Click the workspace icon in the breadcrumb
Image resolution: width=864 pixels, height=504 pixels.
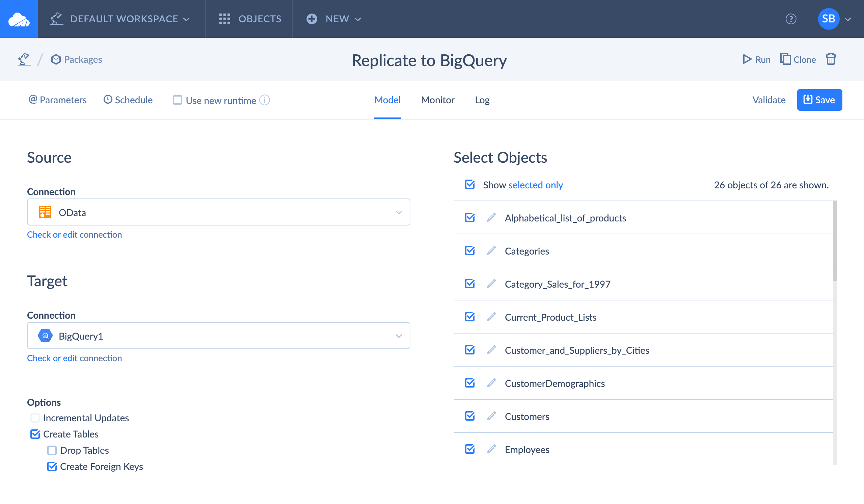[24, 59]
